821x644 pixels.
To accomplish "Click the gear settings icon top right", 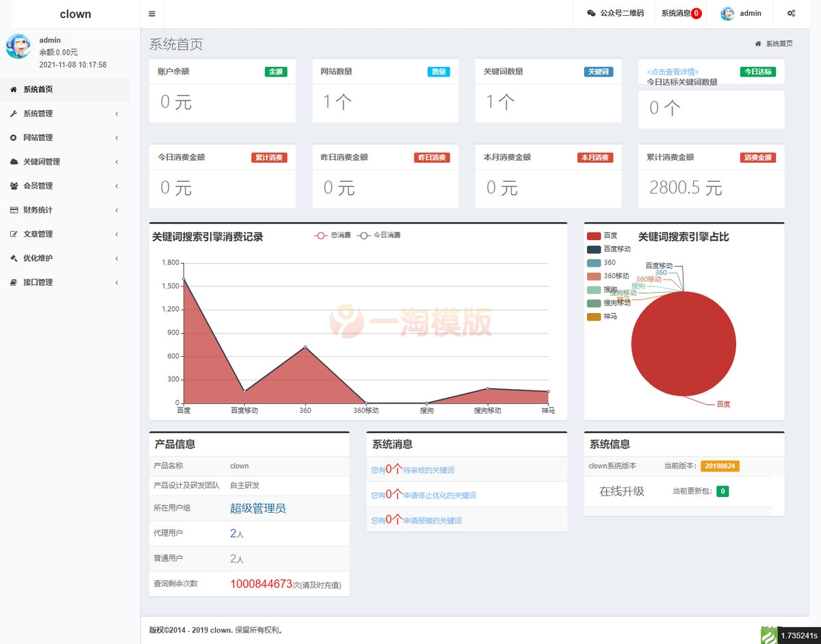I will (x=792, y=13).
